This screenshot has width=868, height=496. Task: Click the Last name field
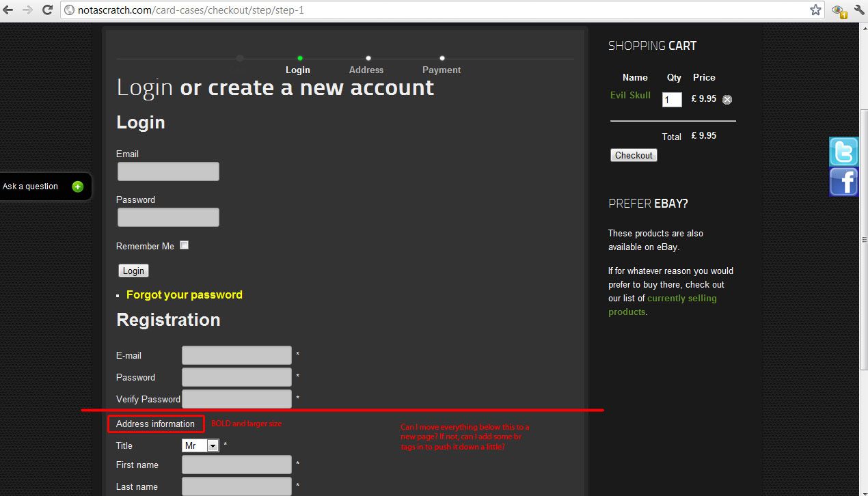click(x=236, y=486)
